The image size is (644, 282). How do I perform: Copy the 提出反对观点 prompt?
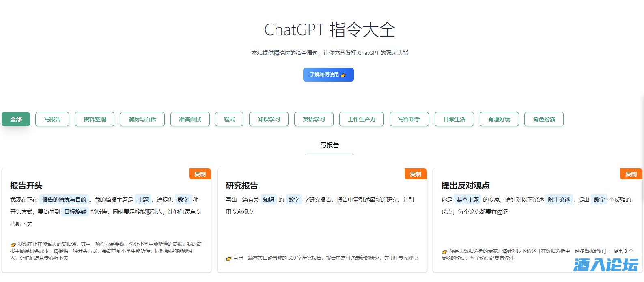[x=631, y=174]
